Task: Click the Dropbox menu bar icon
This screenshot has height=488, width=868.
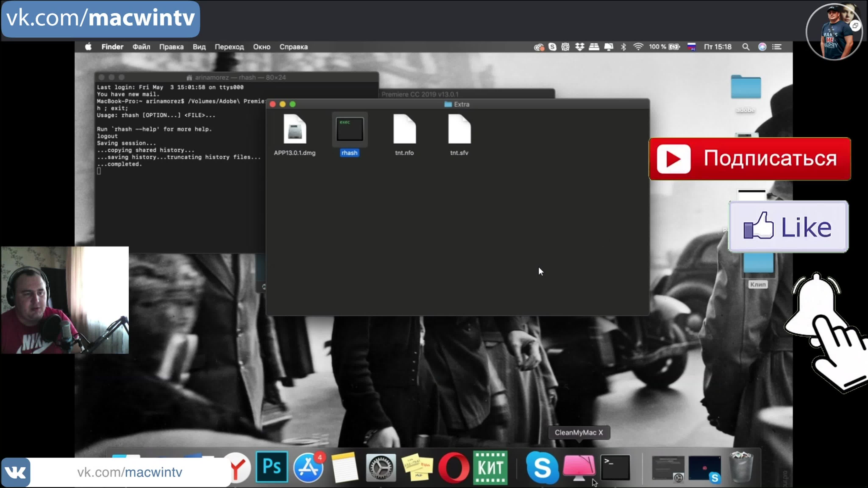Action: click(x=579, y=47)
